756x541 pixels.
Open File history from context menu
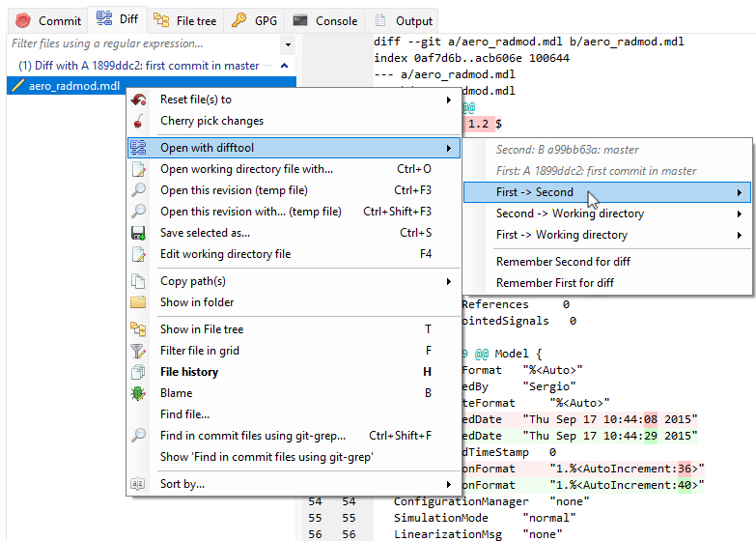click(x=294, y=372)
